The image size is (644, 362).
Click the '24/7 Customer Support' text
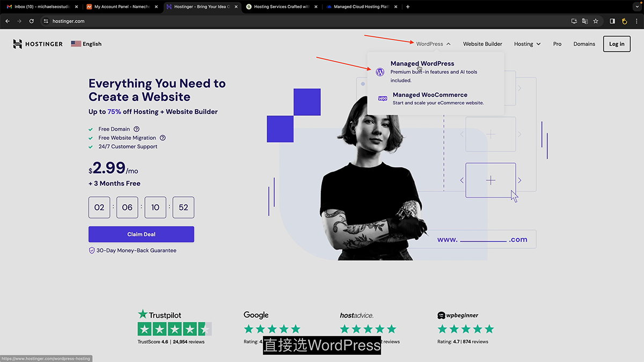128,146
